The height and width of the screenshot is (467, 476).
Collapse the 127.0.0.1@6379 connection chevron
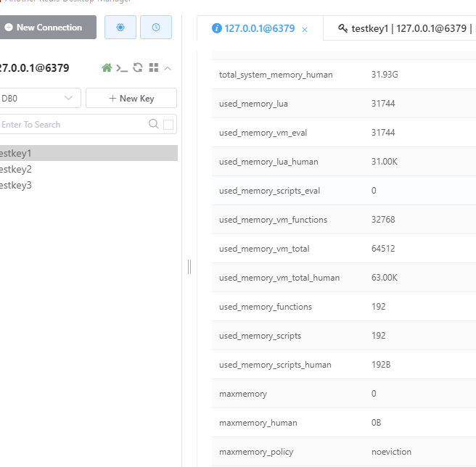point(168,69)
